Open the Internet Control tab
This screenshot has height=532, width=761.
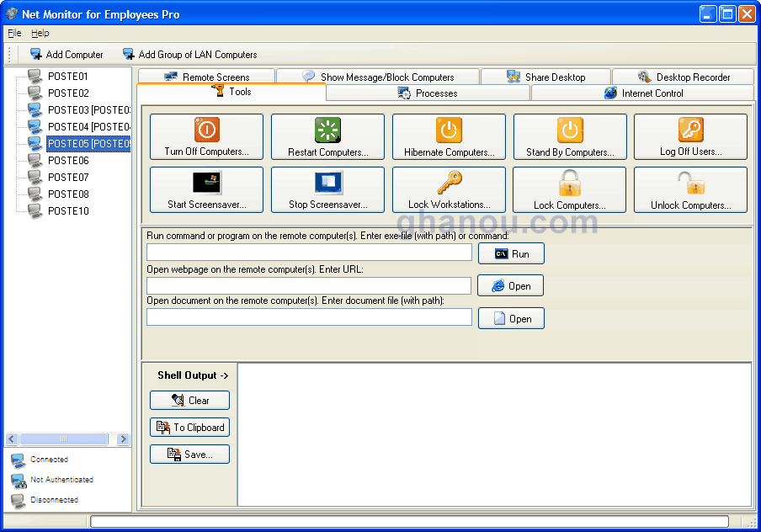642,93
